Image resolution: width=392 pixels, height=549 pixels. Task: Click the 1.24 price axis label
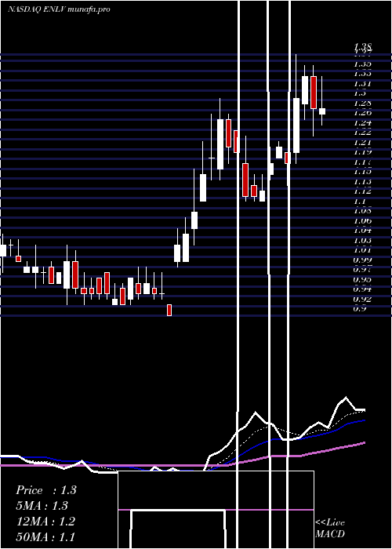coord(362,123)
